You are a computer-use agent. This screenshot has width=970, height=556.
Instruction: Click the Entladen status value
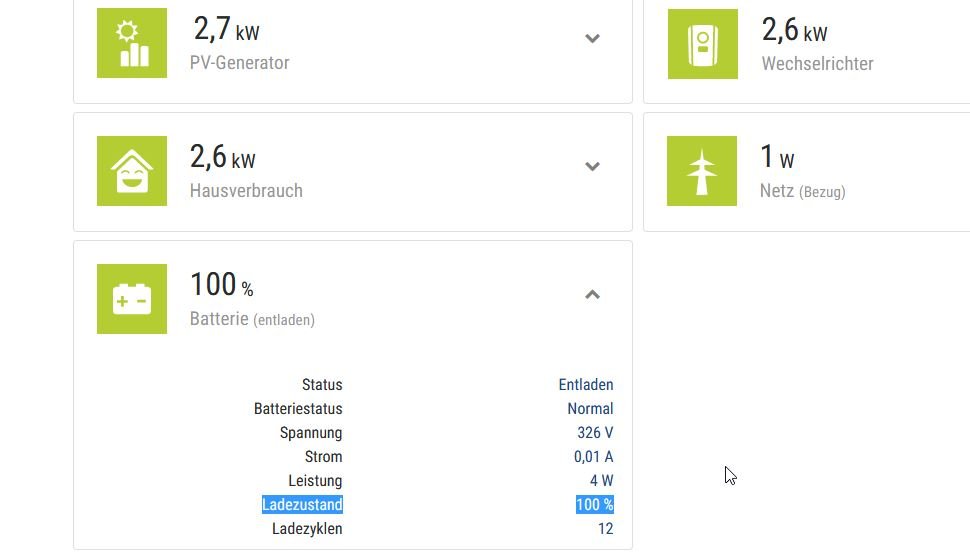tap(586, 385)
